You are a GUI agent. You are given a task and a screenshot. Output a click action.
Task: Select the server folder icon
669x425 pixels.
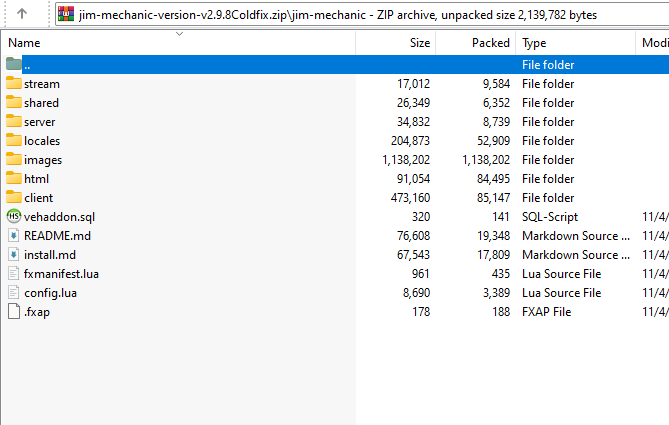click(14, 121)
